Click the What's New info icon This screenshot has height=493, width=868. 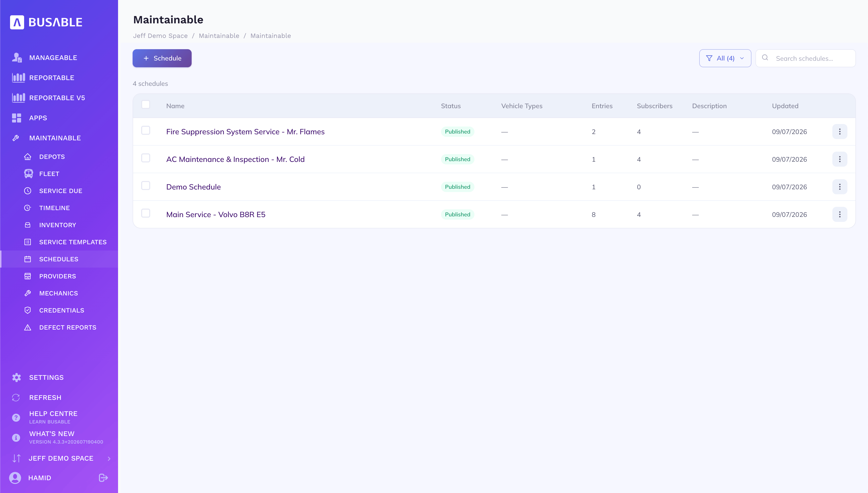tap(16, 438)
